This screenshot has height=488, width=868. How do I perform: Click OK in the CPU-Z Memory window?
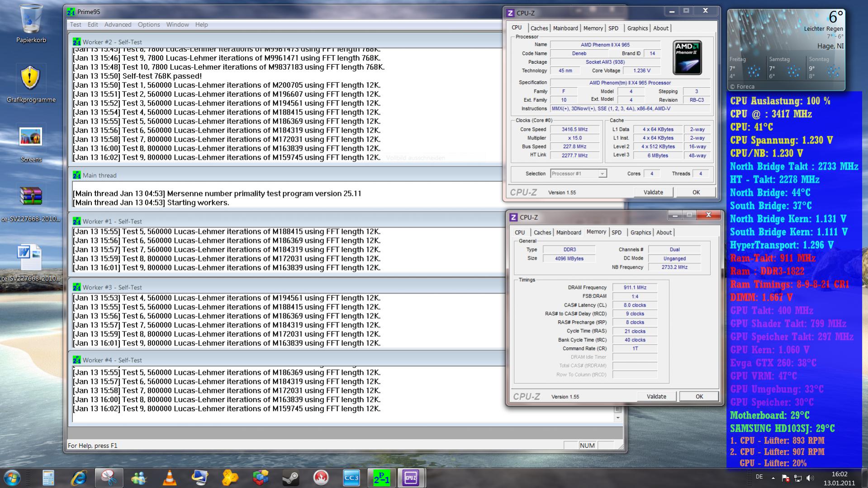point(699,397)
